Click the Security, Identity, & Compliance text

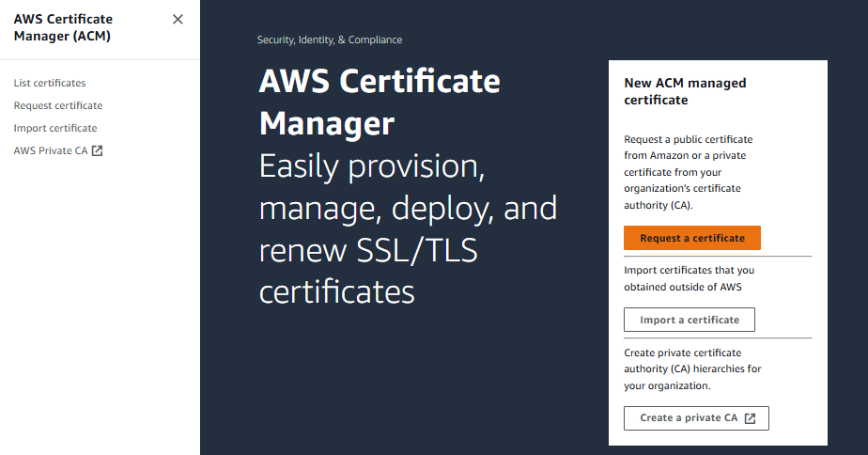[x=330, y=39]
